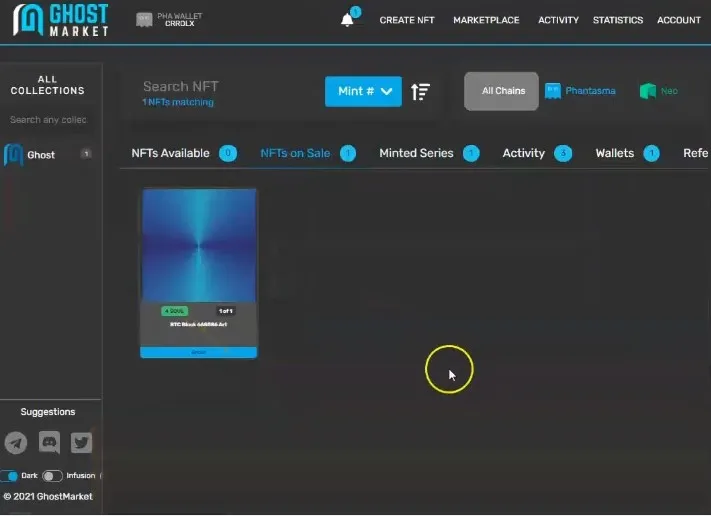The height and width of the screenshot is (516, 711).
Task: Click the 1 of 1 edition label
Action: [x=225, y=311]
